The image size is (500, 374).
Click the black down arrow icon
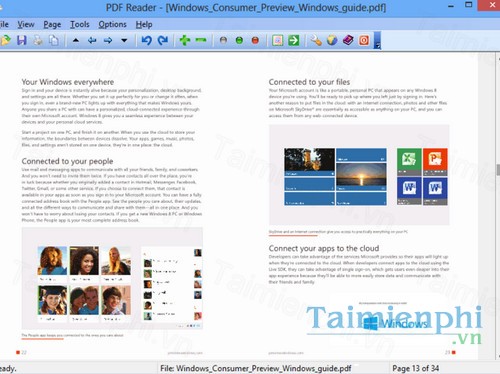tap(124, 41)
